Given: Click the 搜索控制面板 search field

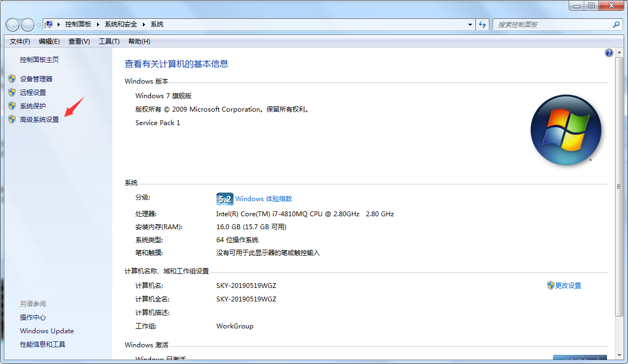Looking at the screenshot, I should pos(552,25).
